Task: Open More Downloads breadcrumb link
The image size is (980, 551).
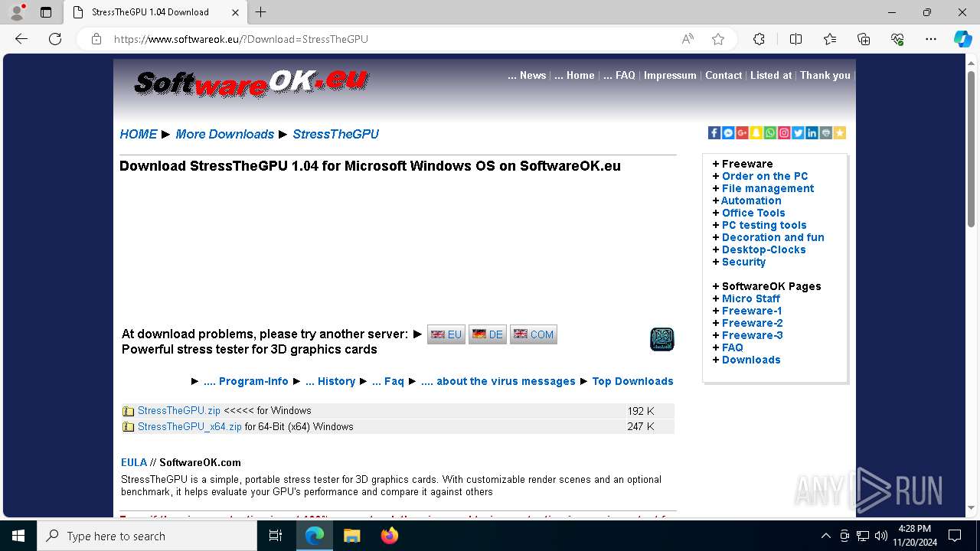Action: coord(224,134)
